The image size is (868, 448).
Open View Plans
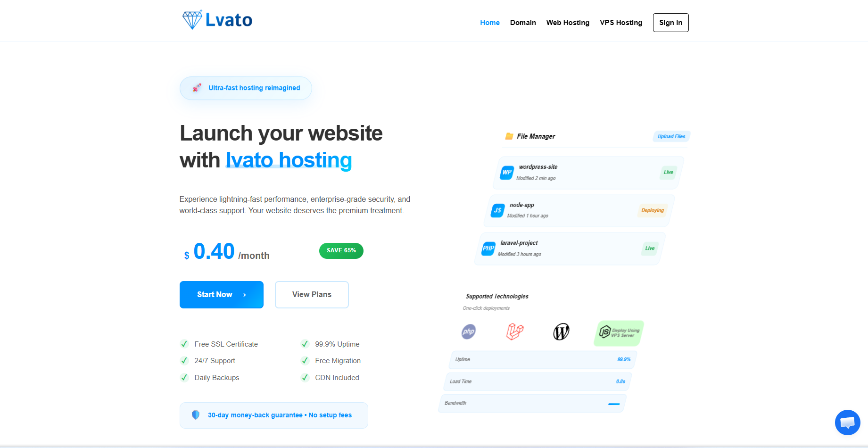(x=311, y=294)
